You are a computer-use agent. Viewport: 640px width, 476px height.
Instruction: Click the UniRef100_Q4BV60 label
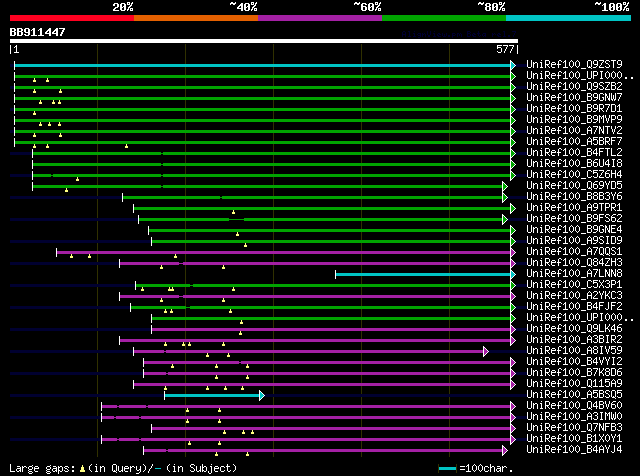(574, 406)
